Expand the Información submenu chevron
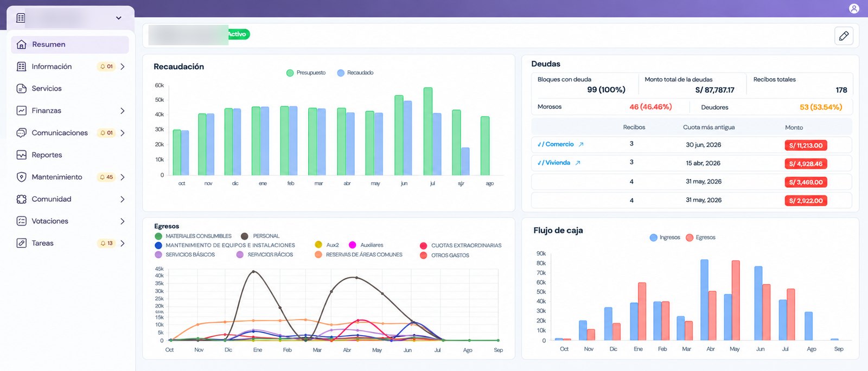868x371 pixels. coord(123,67)
